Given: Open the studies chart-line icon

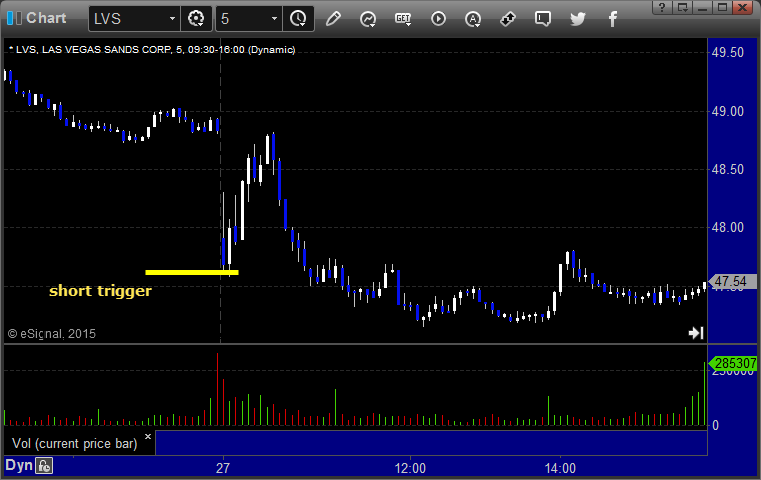Looking at the screenshot, I should [x=368, y=19].
